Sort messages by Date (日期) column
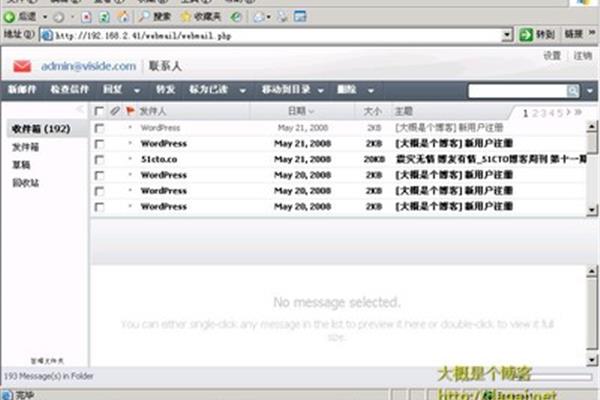Image resolution: width=600 pixels, height=400 pixels. coord(297,111)
